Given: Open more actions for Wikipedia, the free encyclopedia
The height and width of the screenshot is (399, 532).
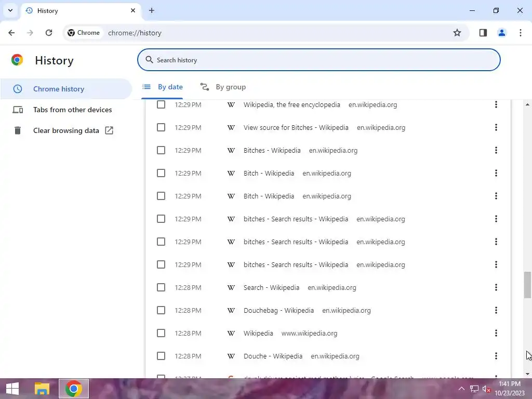Looking at the screenshot, I should (496, 104).
